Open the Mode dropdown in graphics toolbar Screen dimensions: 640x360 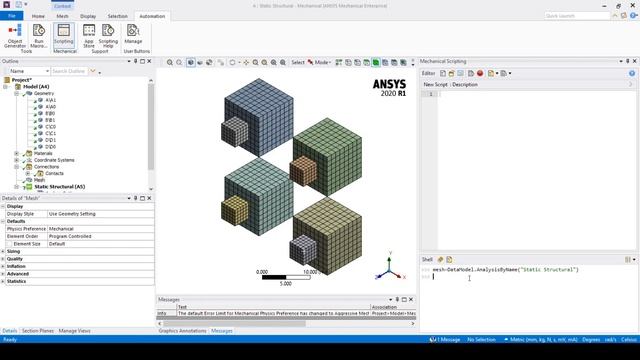322,62
